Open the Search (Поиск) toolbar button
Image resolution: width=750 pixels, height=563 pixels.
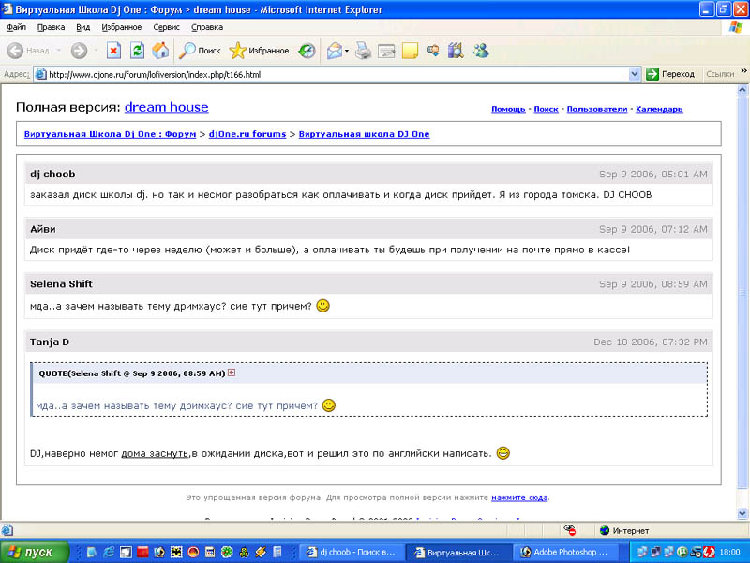coord(199,50)
